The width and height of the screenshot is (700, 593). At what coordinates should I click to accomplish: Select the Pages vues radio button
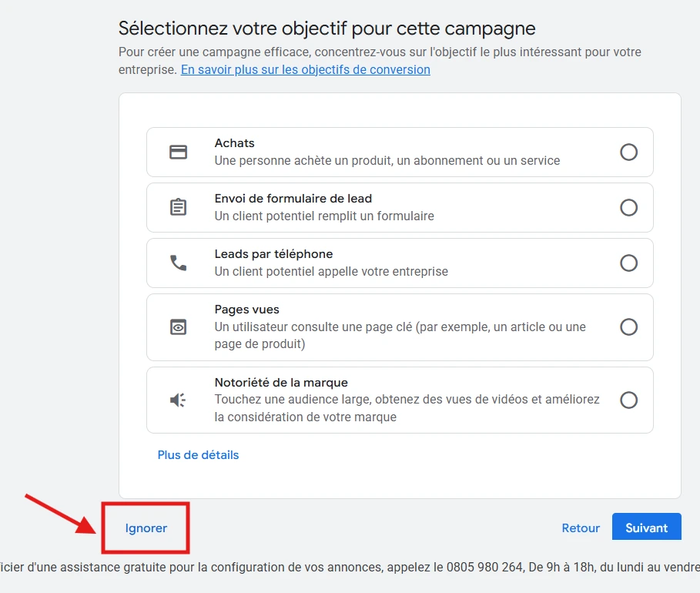tap(628, 327)
